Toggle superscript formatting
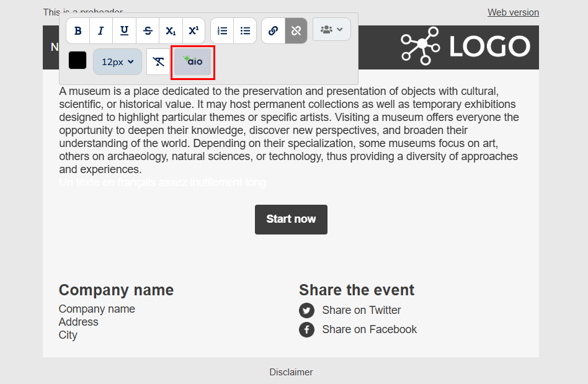Screen dimensions: 588x384 (194, 31)
